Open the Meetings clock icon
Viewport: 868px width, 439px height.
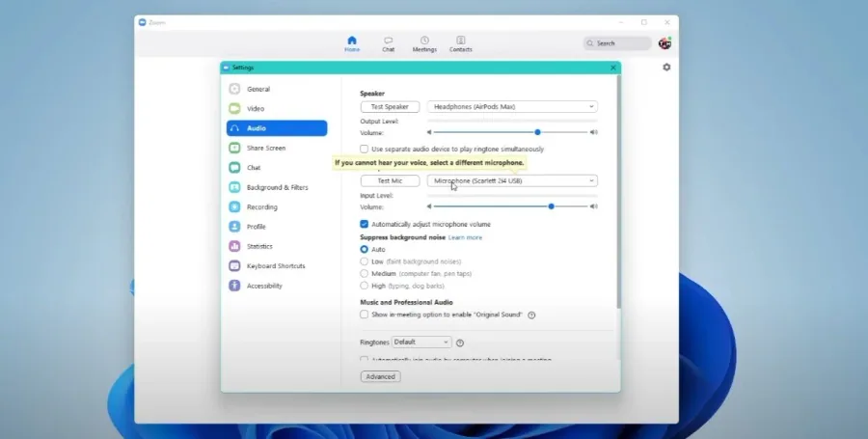pos(424,41)
